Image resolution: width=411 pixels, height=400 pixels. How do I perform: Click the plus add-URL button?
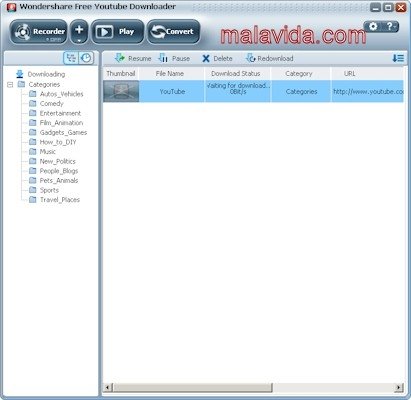(x=79, y=30)
